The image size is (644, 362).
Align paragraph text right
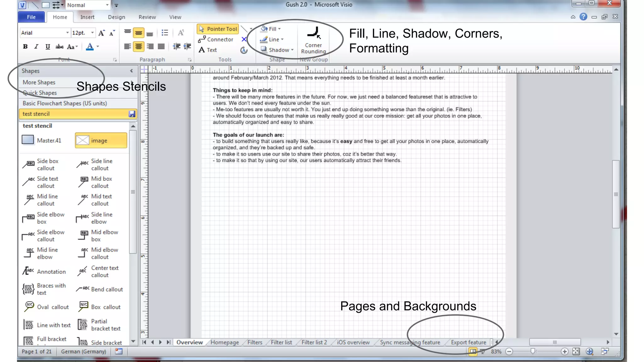[x=150, y=47]
